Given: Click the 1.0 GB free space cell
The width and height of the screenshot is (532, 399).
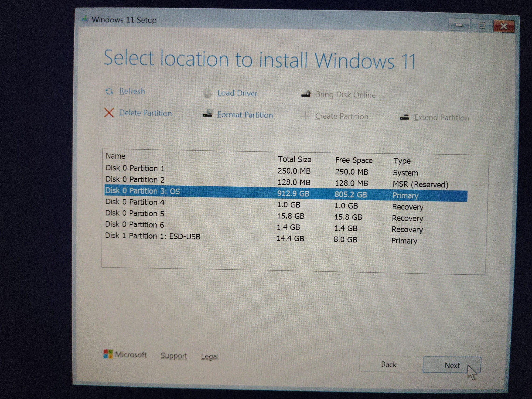Looking at the screenshot, I should click(x=346, y=206).
